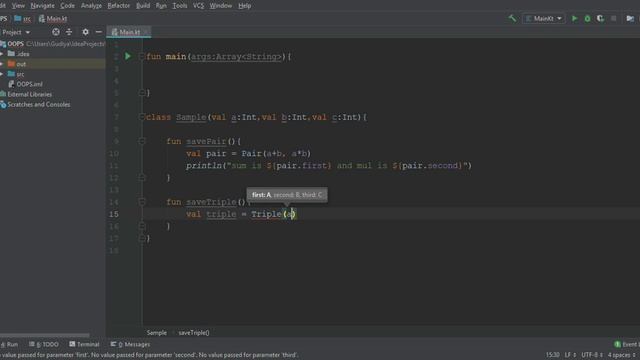640x360 pixels.
Task: Select Scratches and Consoles node
Action: (x=35, y=104)
